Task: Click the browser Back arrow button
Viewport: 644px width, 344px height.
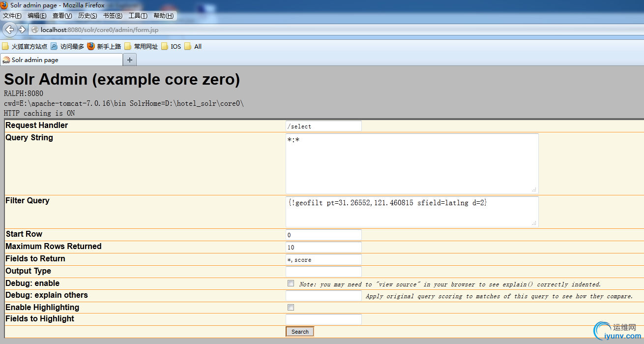Action: pos(9,30)
